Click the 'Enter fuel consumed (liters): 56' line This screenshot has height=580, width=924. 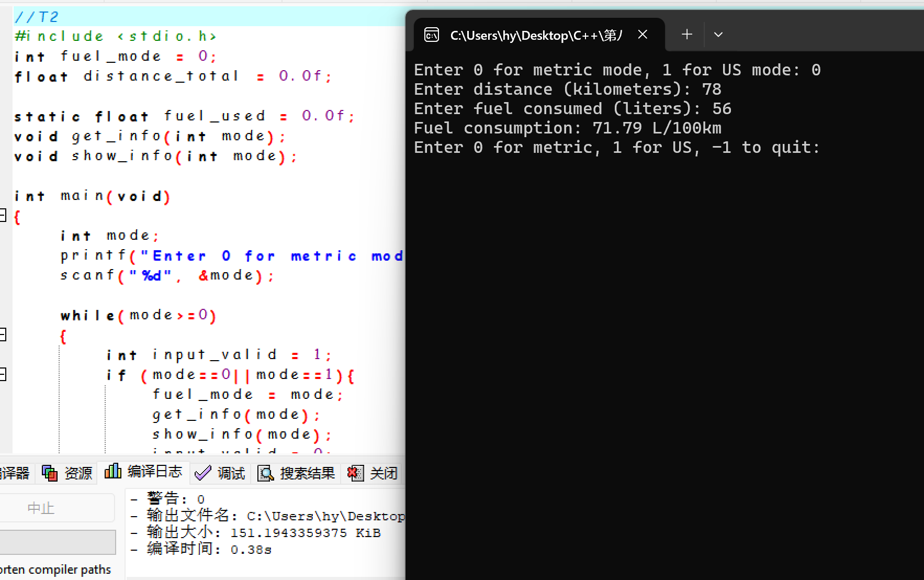pos(573,108)
